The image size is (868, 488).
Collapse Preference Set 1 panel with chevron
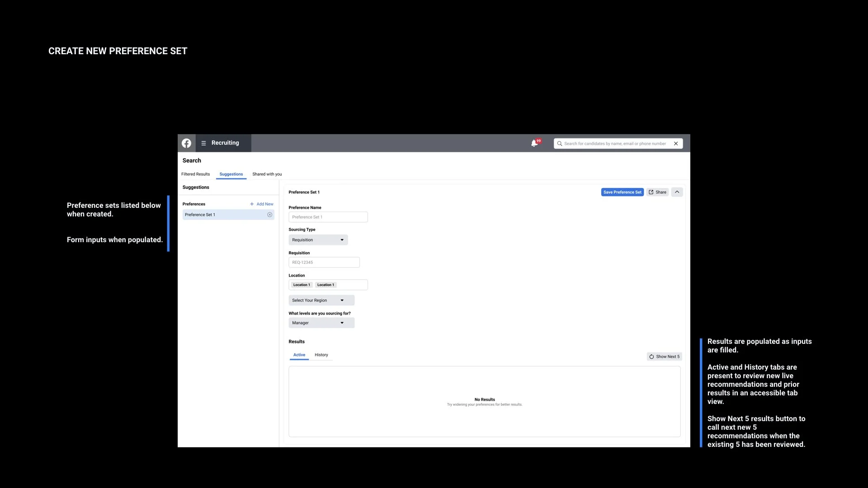click(677, 192)
